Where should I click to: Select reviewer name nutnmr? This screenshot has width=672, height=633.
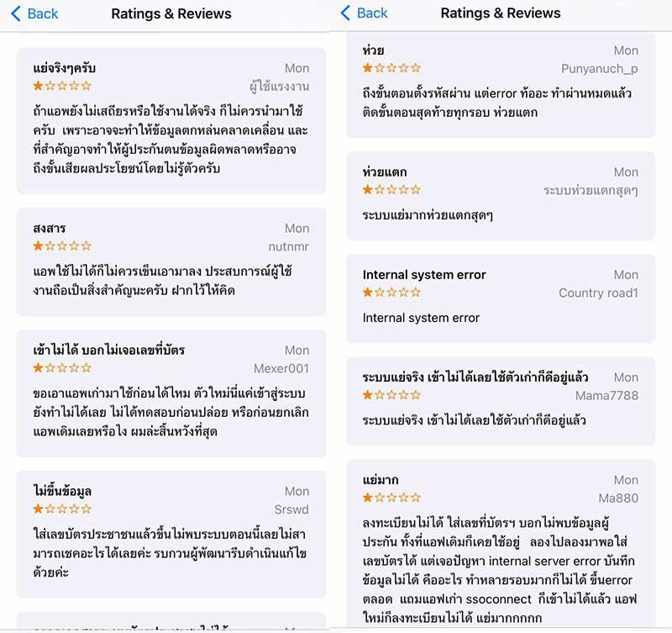coord(288,246)
